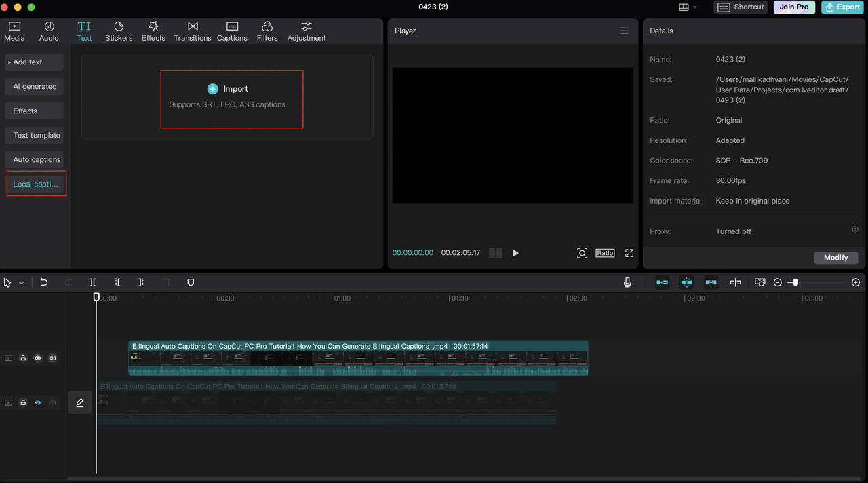Click the fullscreen icon in the Player
The width and height of the screenshot is (868, 483).
629,253
